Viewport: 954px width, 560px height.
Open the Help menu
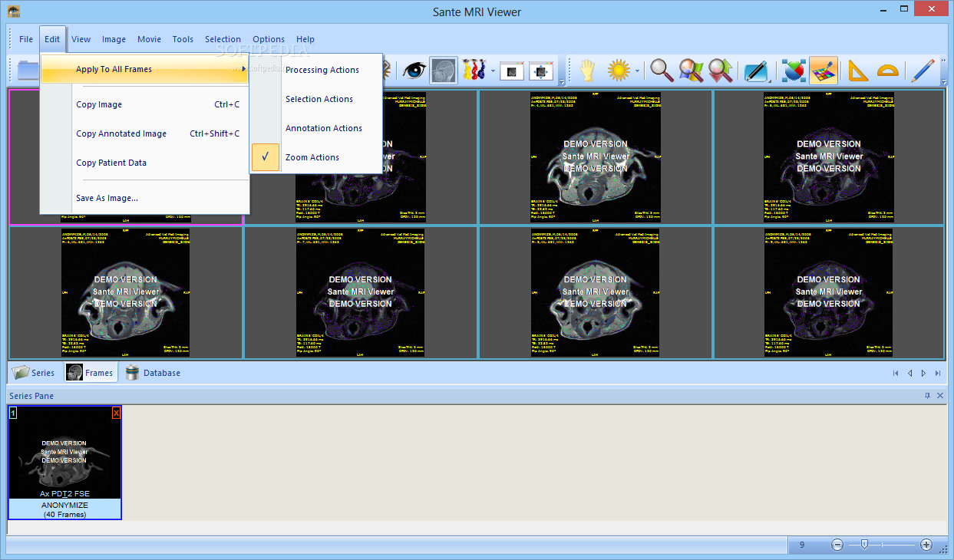click(x=305, y=39)
